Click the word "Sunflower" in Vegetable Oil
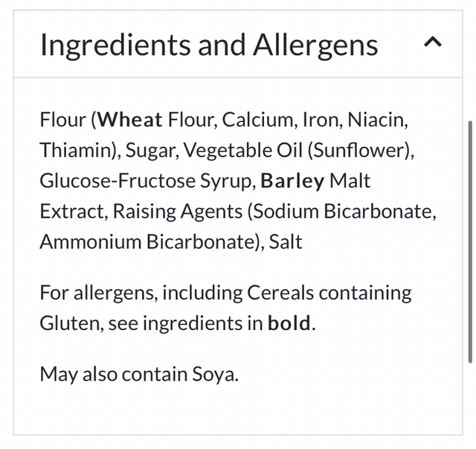476x449 pixels. click(356, 150)
